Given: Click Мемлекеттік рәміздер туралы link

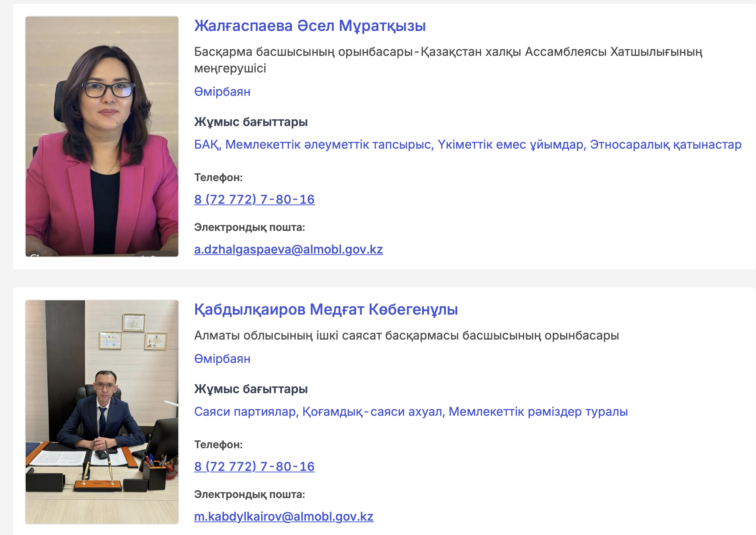Looking at the screenshot, I should [538, 412].
